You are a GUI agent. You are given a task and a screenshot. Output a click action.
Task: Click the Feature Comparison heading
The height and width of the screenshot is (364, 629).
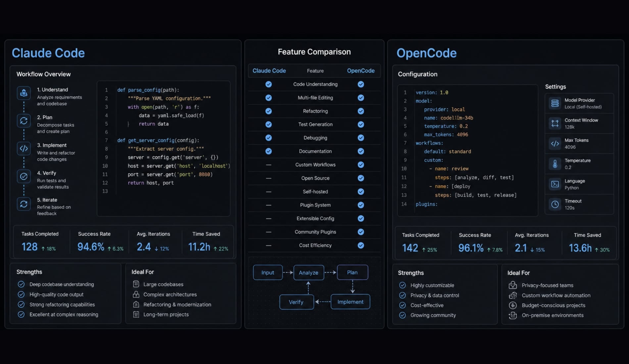(314, 52)
